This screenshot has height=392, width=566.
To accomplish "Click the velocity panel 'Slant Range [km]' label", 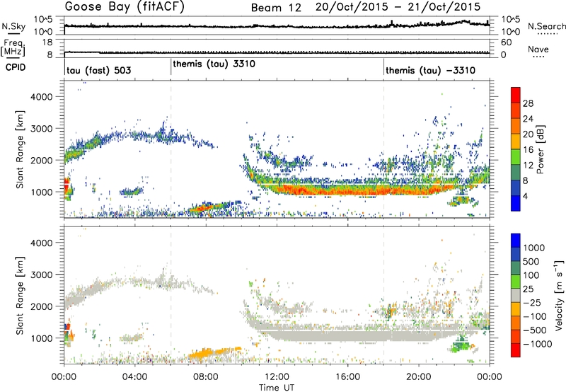I will click(20, 296).
